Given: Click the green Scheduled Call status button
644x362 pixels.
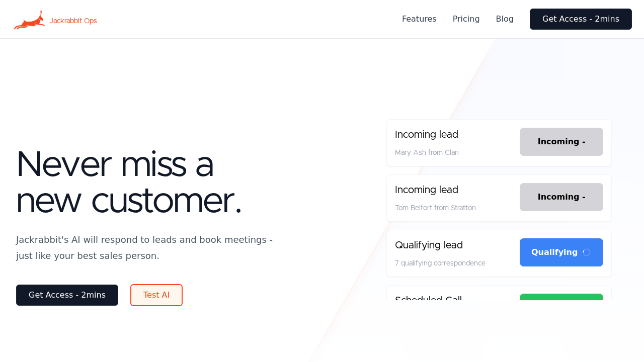Looking at the screenshot, I should pyautogui.click(x=561, y=297).
